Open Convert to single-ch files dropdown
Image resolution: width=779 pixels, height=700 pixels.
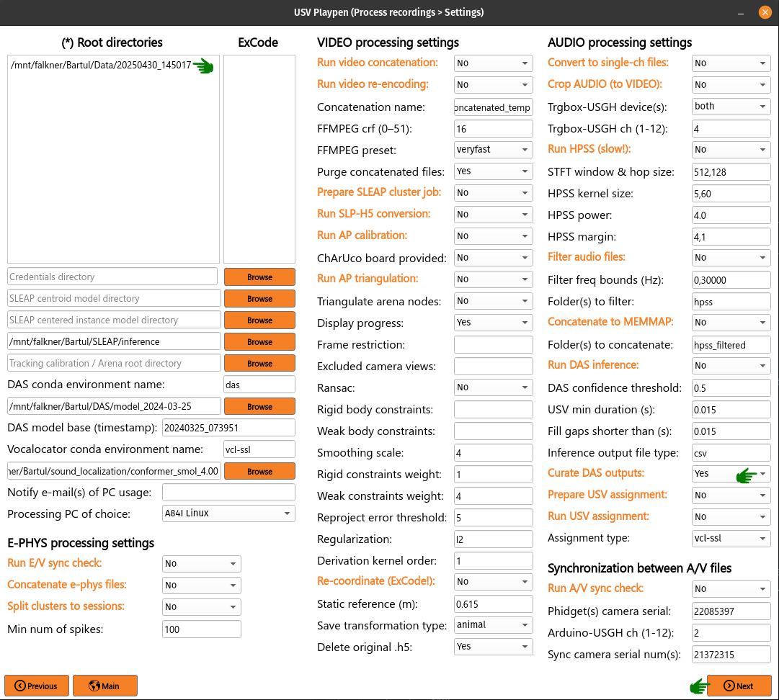point(731,63)
